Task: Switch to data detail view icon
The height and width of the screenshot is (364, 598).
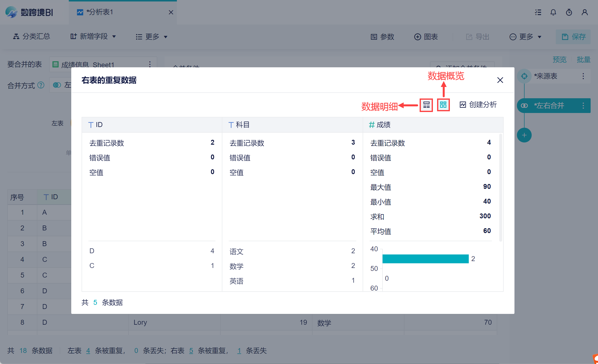Action: pos(426,105)
